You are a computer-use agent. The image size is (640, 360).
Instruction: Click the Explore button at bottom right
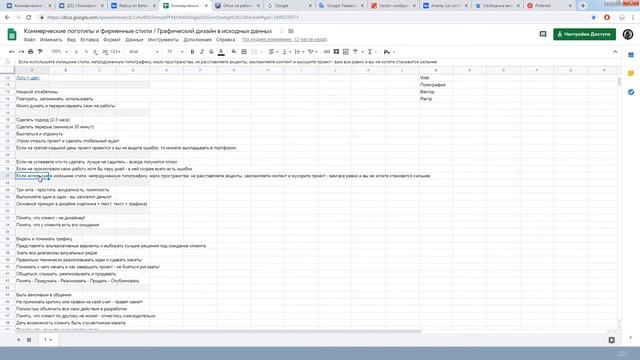coord(611,340)
